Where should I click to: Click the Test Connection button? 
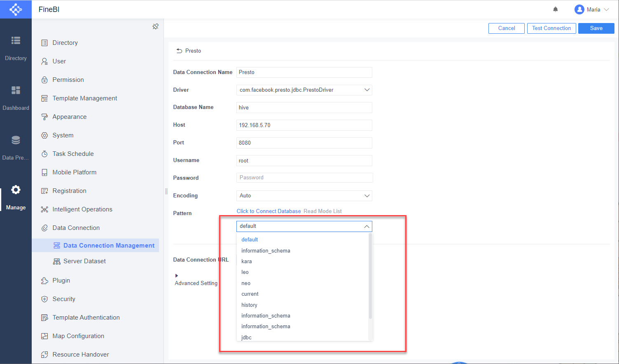click(x=551, y=28)
